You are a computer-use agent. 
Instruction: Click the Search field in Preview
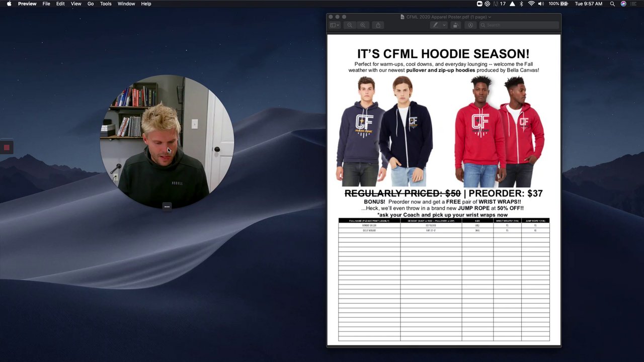coord(519,25)
